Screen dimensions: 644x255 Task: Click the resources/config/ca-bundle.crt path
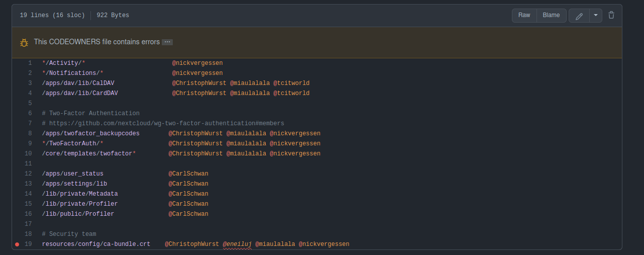(96, 244)
